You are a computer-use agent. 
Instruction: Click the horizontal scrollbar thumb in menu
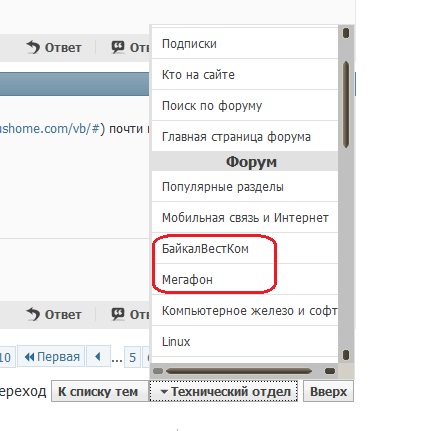239,371
